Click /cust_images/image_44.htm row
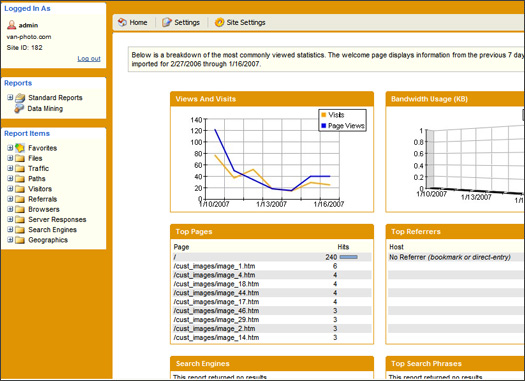 272,293
